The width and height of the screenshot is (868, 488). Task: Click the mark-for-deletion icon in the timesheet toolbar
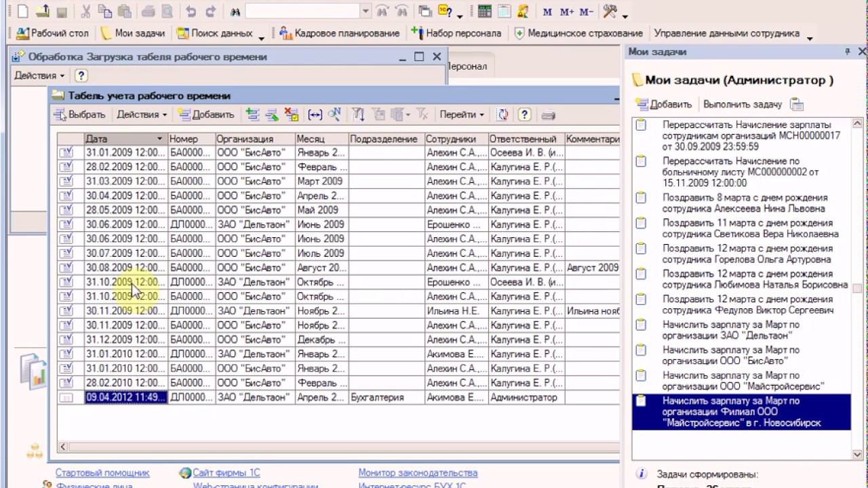tap(292, 115)
